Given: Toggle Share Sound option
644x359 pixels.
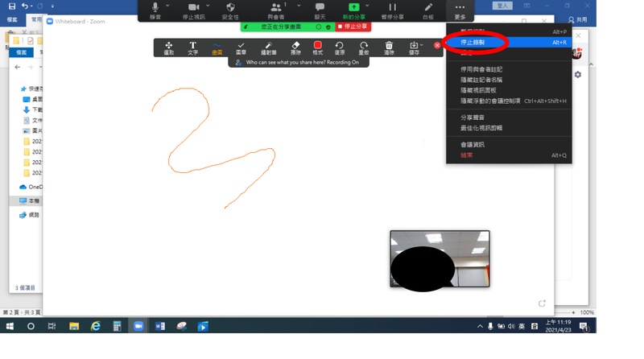Looking at the screenshot, I should pos(509,118).
